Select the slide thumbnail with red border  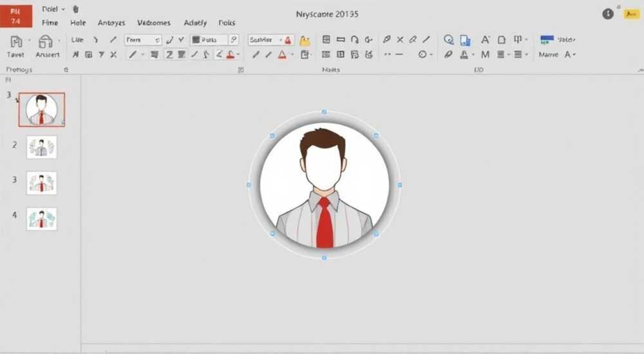point(41,109)
